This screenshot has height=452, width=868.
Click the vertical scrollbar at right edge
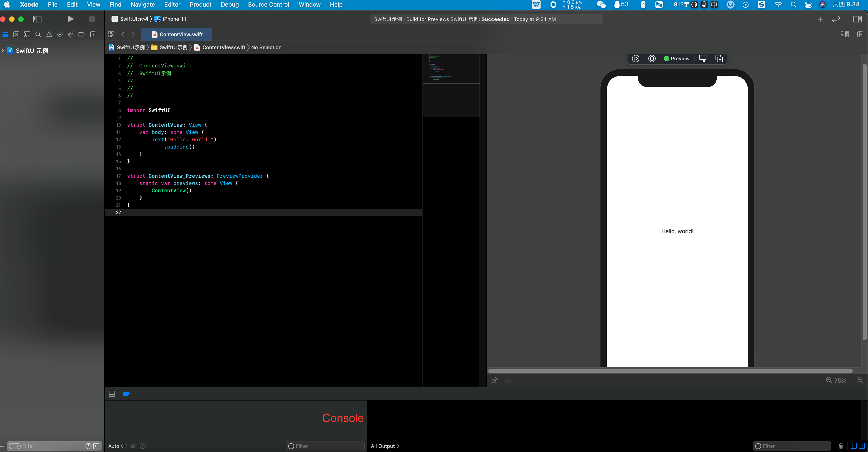tap(865, 202)
